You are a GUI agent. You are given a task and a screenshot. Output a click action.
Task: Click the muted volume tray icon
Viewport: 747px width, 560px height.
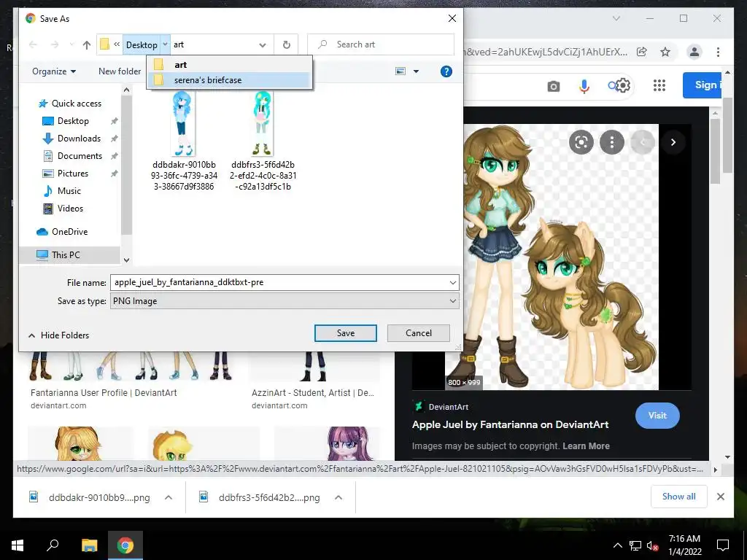[x=652, y=545]
